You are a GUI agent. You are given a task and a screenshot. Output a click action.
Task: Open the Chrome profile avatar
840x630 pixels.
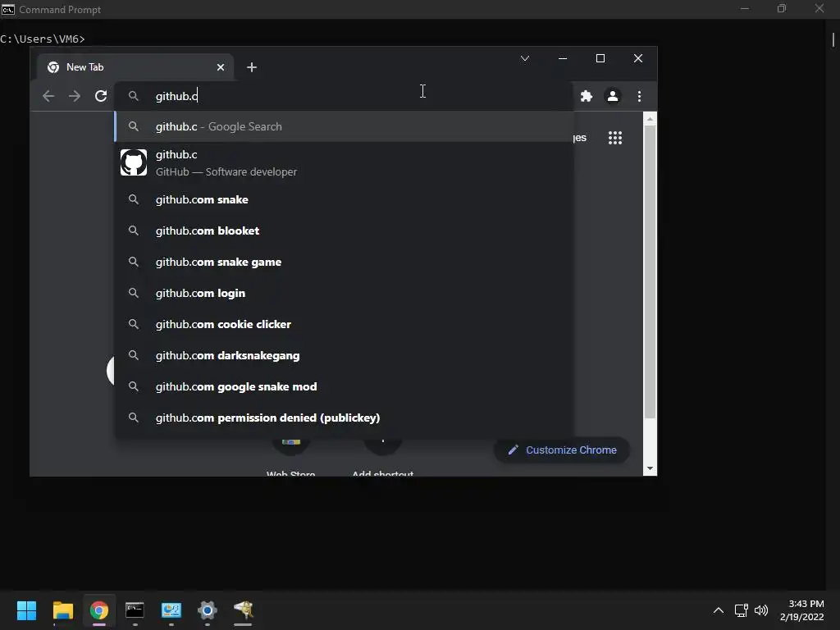(x=612, y=96)
